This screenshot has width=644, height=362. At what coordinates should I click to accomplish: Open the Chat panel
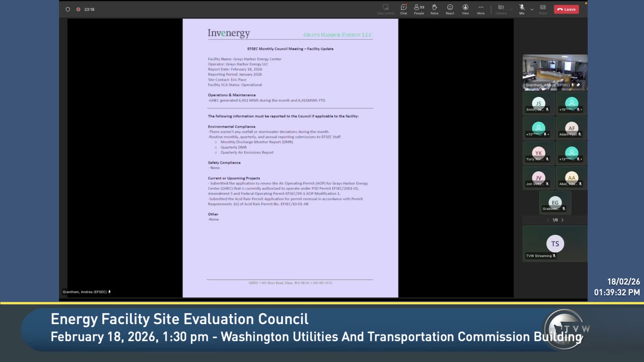[404, 9]
